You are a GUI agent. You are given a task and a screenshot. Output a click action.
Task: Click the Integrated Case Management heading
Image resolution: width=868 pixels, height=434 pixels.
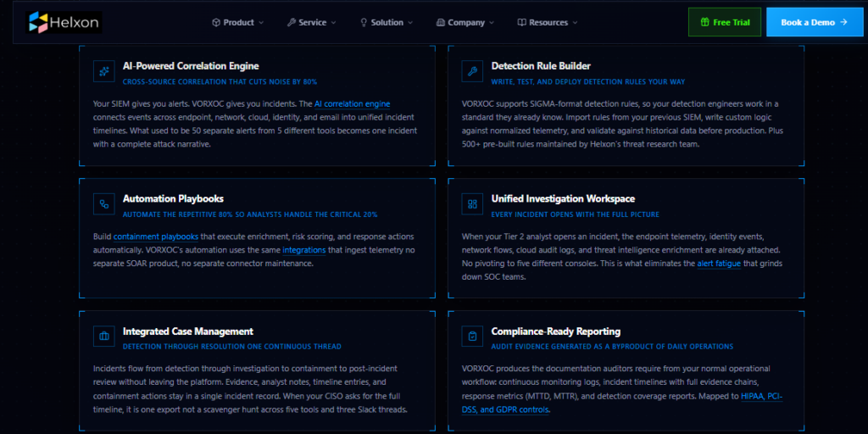click(x=188, y=331)
